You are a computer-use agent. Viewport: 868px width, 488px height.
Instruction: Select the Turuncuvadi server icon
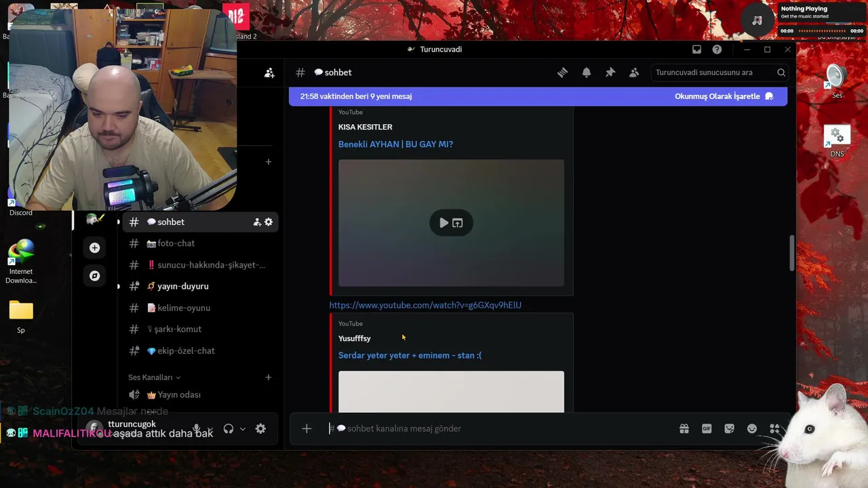pyautogui.click(x=94, y=220)
